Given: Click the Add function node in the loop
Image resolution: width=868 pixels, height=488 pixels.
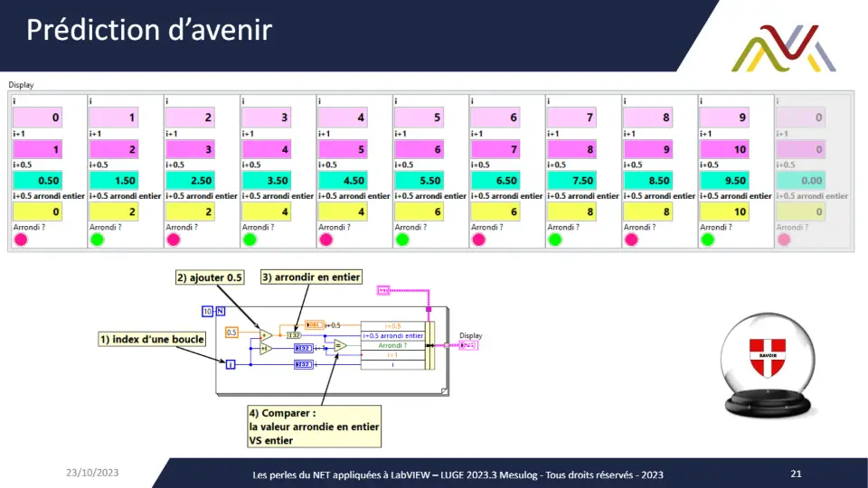Looking at the screenshot, I should [266, 334].
